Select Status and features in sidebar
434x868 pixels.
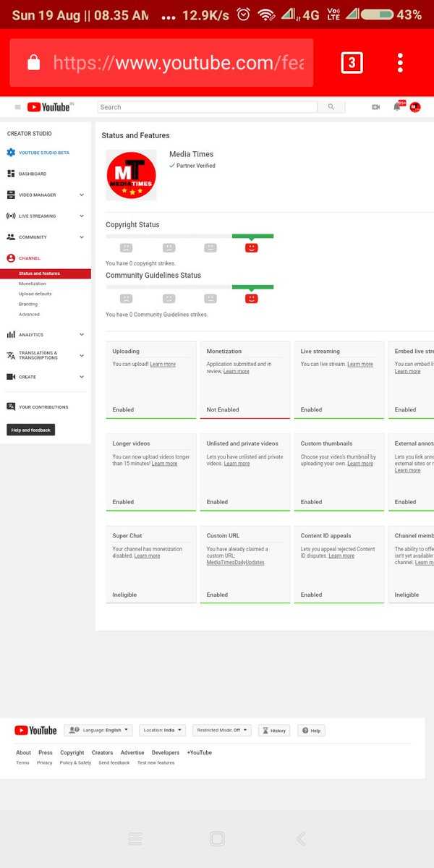pos(46,273)
